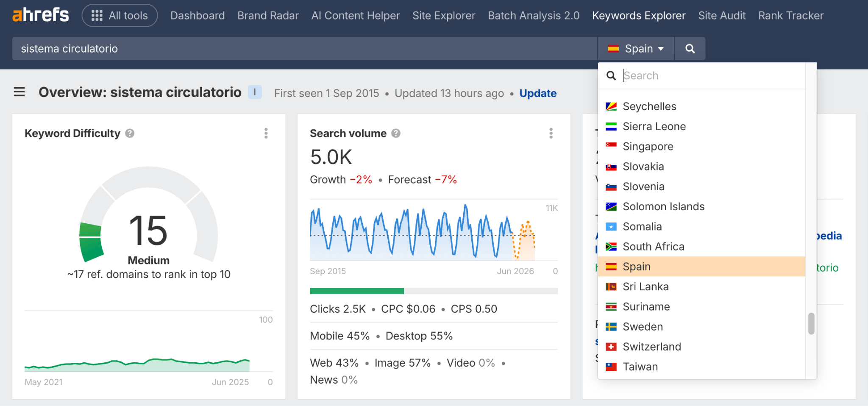Screen dimensions: 868x406
Task: Click the Update link
Action: pos(538,93)
